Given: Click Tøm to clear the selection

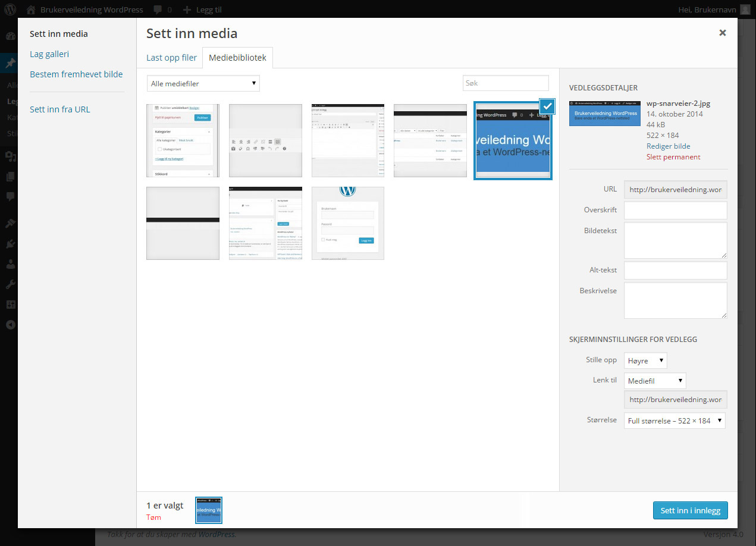Looking at the screenshot, I should pos(153,517).
